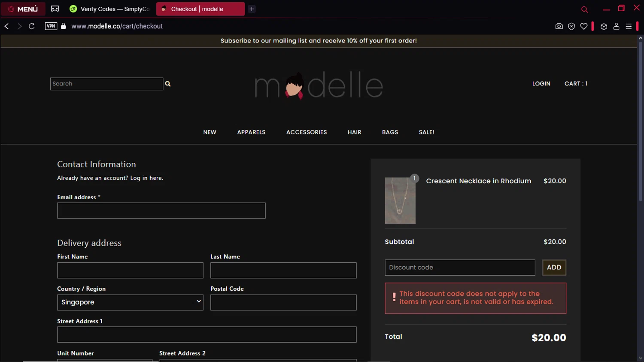Minimize the browser window
Image resolution: width=644 pixels, height=362 pixels.
click(606, 9)
